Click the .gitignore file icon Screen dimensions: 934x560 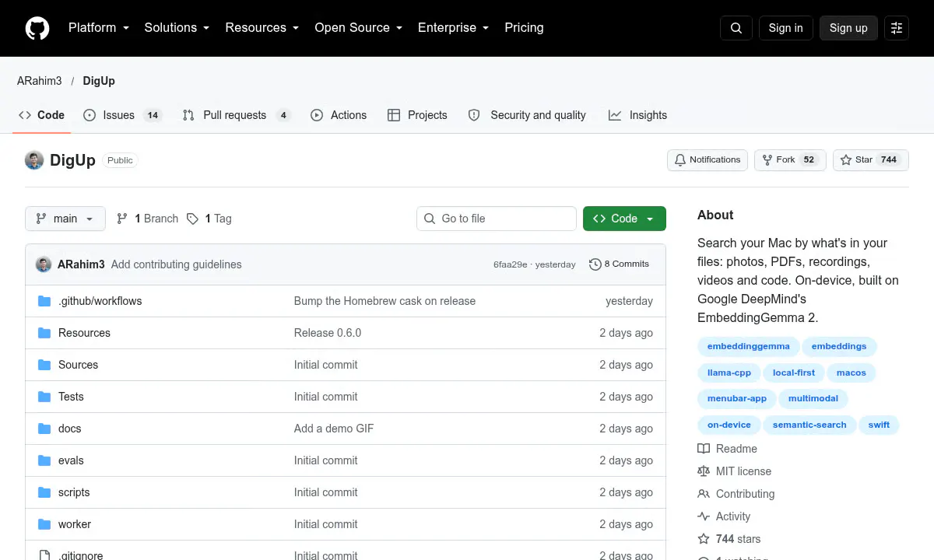(44, 555)
